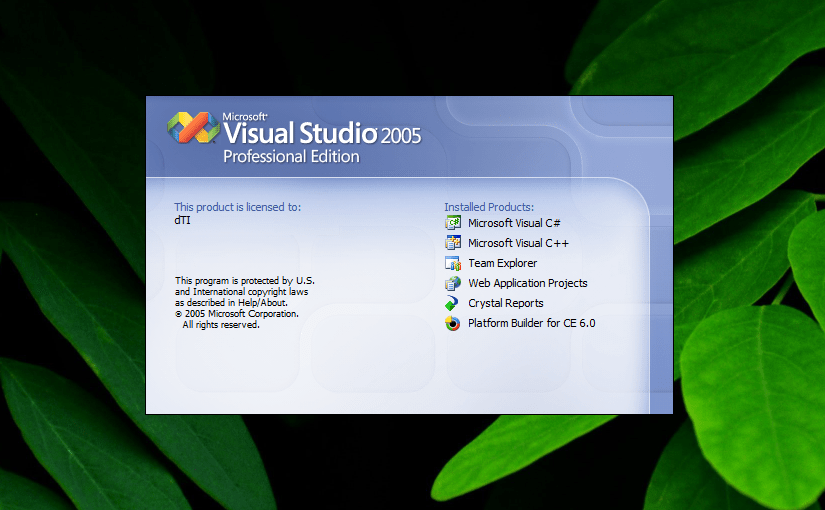Click 'This program is protected by U.S.' line
825x510 pixels.
(x=245, y=281)
